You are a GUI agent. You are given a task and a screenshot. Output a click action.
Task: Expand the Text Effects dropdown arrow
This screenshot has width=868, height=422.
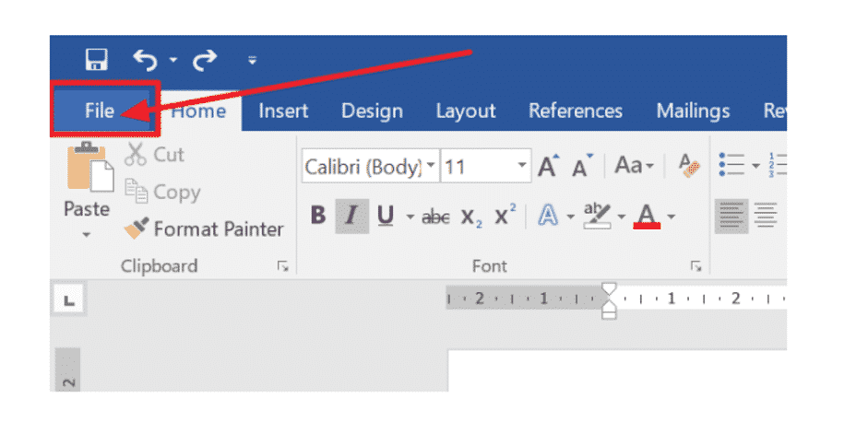571,217
